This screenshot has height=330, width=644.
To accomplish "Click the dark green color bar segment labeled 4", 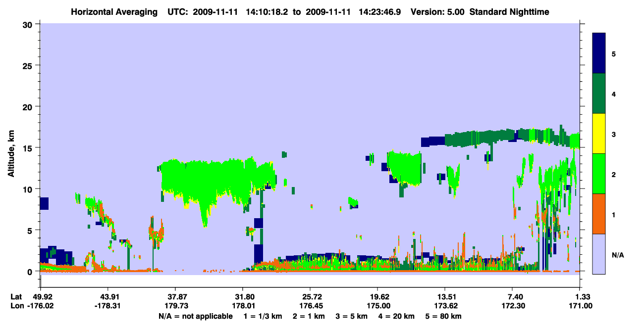I will point(599,94).
